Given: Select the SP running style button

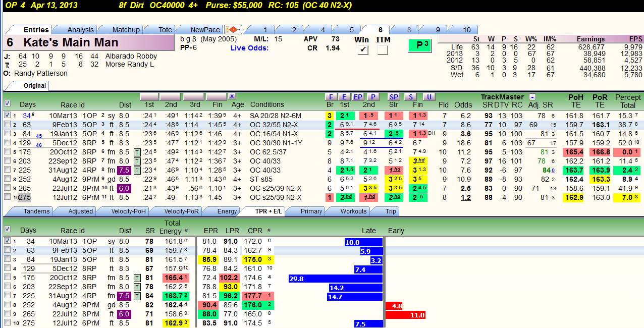Looking at the screenshot, I should tap(394, 97).
